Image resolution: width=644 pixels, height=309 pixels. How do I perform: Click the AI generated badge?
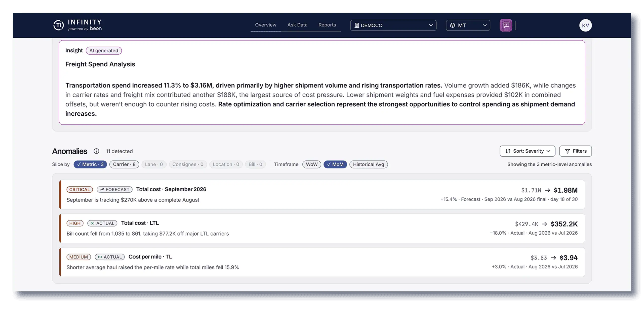[104, 51]
